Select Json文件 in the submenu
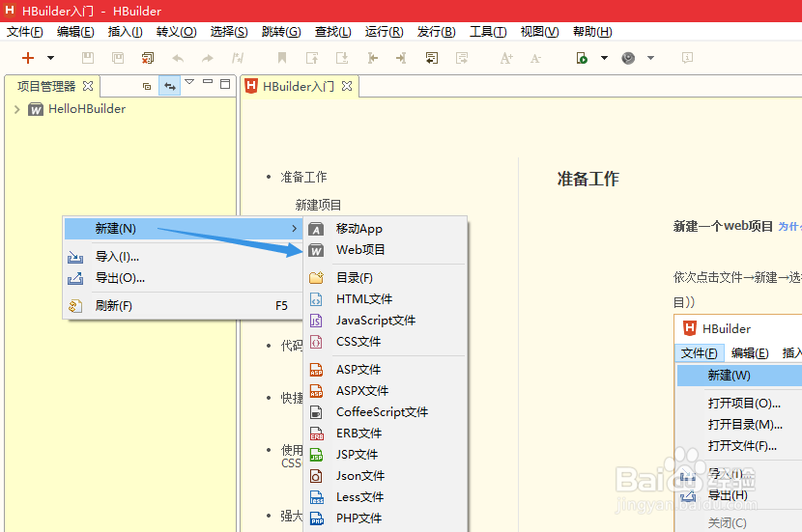The image size is (802, 532). tap(386, 476)
